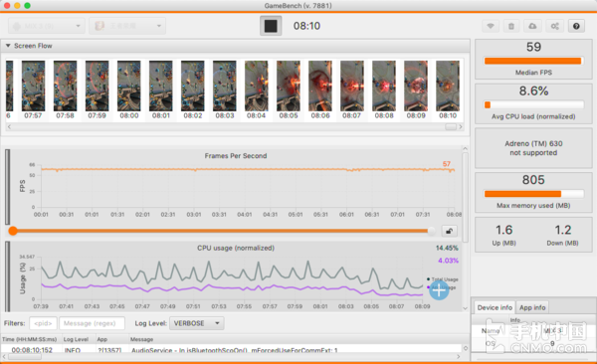Collapse the Screen Flow section
This screenshot has width=597, height=364.
[8, 46]
